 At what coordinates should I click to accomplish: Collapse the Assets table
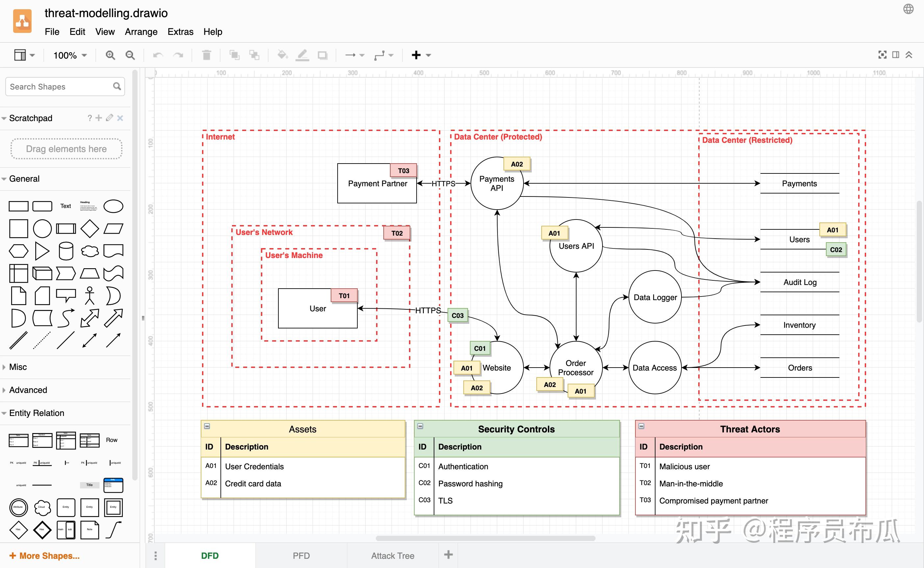click(x=207, y=426)
